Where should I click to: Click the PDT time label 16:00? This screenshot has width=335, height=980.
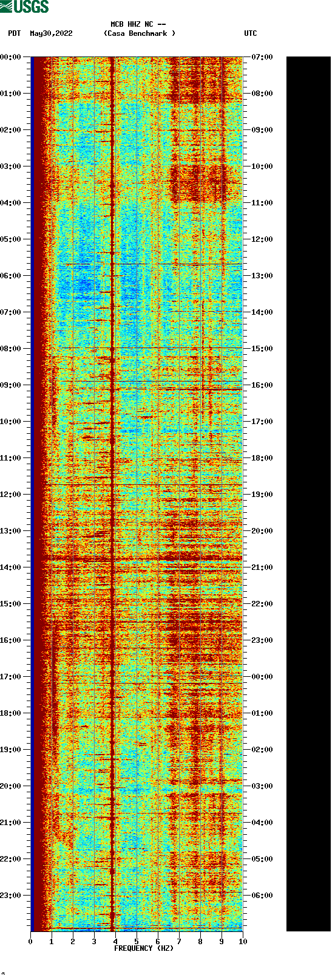click(x=11, y=640)
